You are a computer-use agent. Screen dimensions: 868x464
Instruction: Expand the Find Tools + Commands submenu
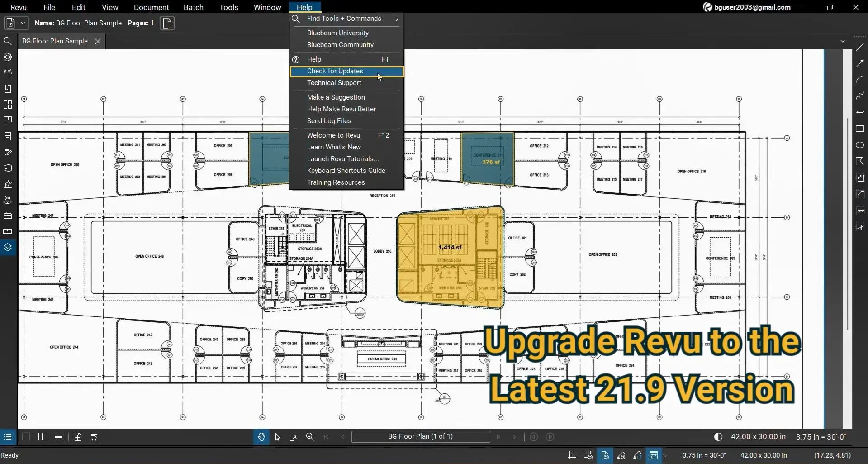397,19
